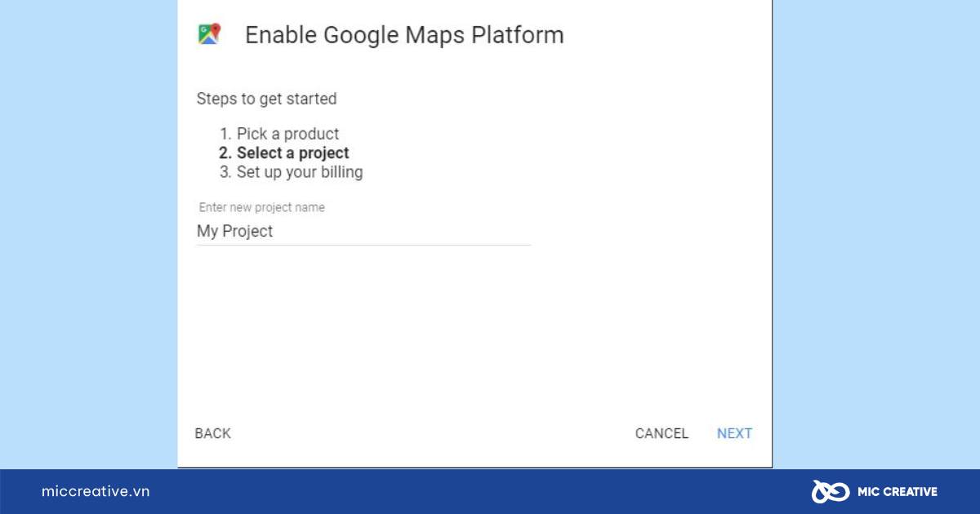Click the Enable Google Maps Platform heading
This screenshot has height=514, width=980.
[x=404, y=35]
